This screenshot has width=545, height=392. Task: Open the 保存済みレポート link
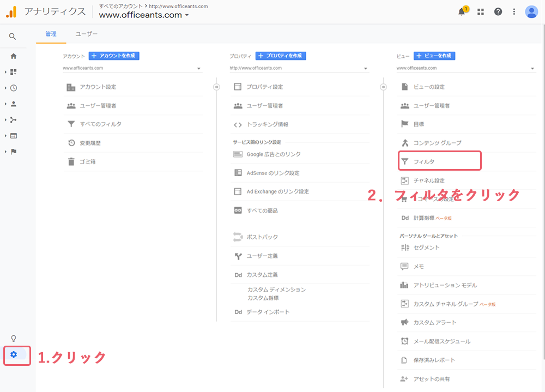click(434, 360)
